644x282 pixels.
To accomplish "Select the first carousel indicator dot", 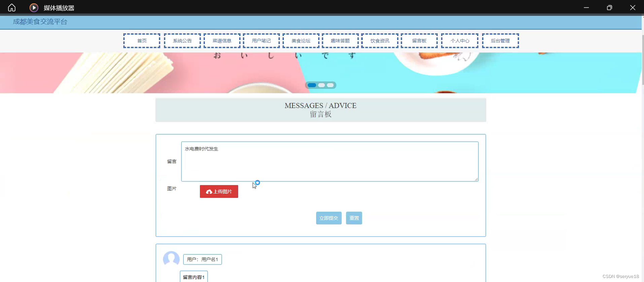I will tap(312, 85).
